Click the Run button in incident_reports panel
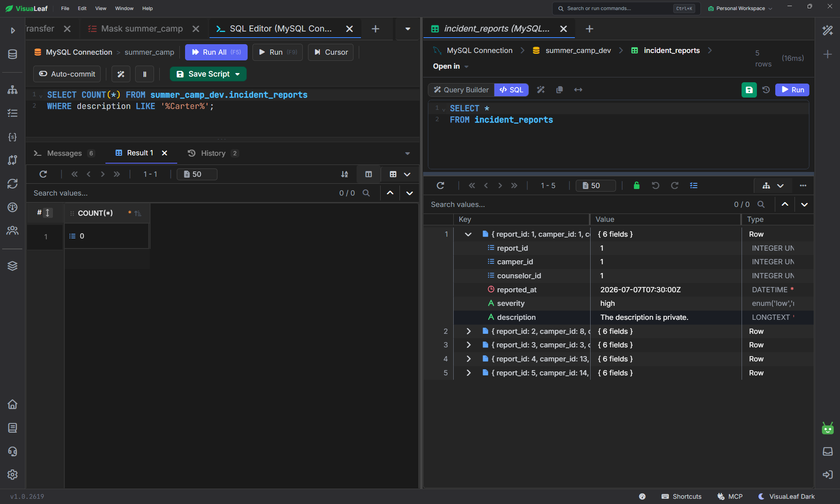840x504 pixels. 792,90
